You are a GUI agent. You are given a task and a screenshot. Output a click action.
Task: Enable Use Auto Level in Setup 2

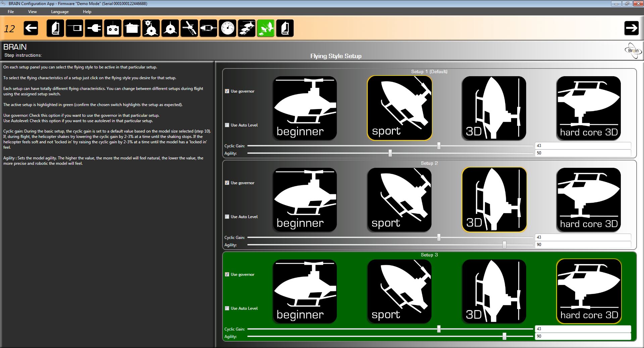pyautogui.click(x=227, y=217)
